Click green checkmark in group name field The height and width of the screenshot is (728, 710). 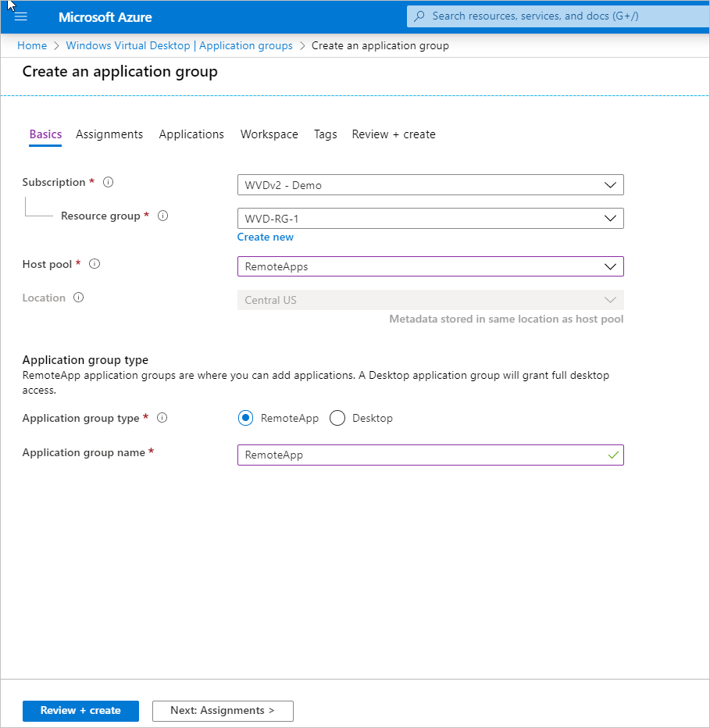point(613,455)
